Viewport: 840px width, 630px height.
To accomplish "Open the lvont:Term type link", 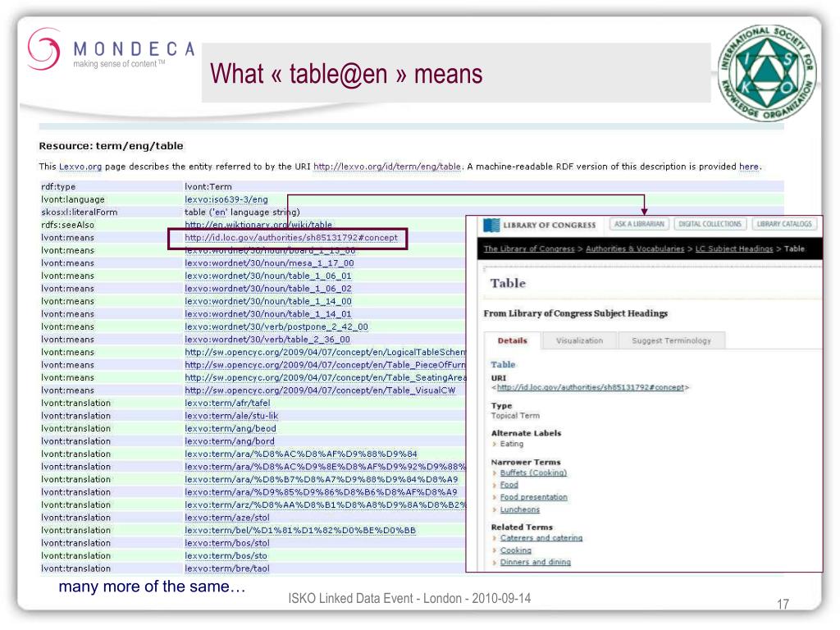I will tap(208, 187).
